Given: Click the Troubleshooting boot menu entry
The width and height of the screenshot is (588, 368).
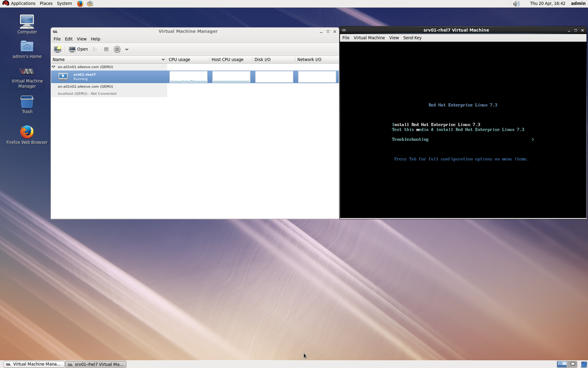Looking at the screenshot, I should click(x=410, y=139).
